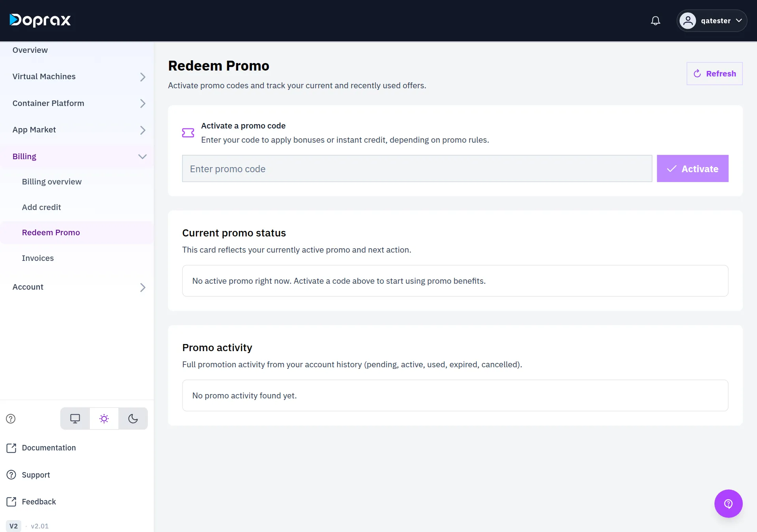Click the external link icon beside Documentation
Screen dimensions: 757x532
[11, 448]
